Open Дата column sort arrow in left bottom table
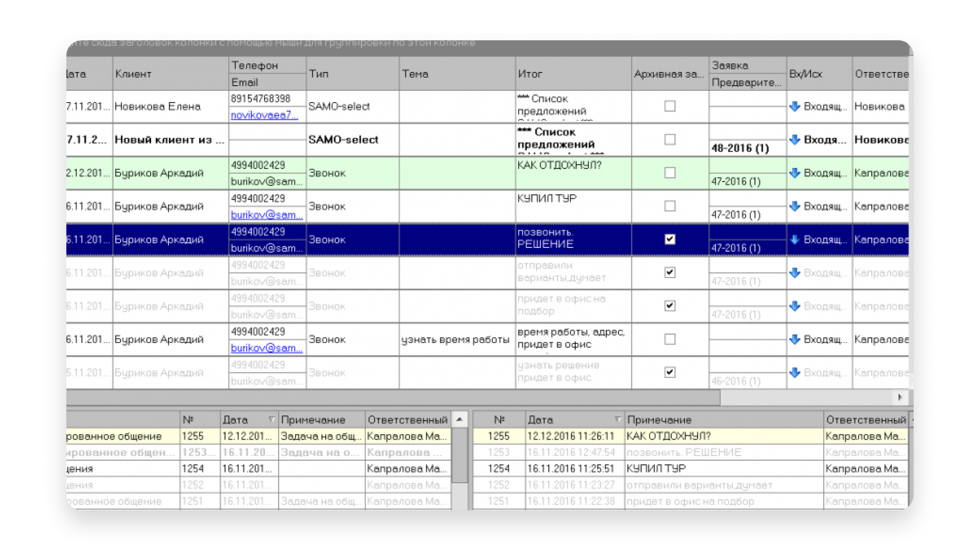This screenshot has width=980, height=551. [x=272, y=419]
